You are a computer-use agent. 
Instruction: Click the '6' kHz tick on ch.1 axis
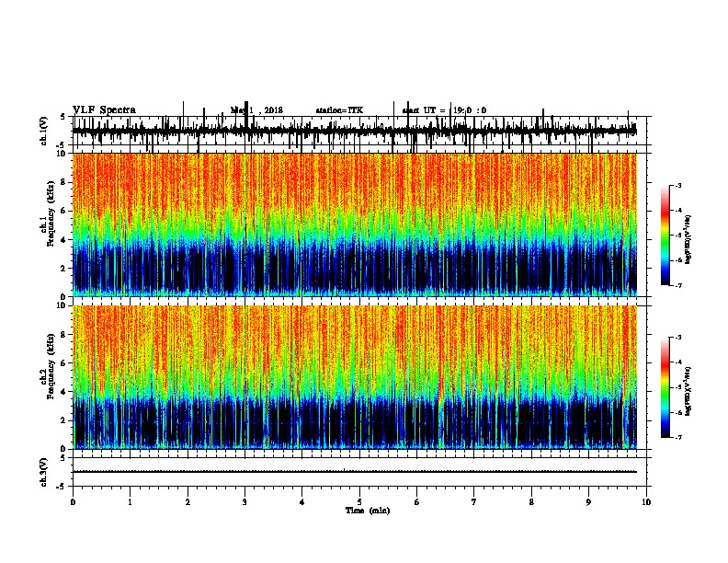click(x=63, y=211)
